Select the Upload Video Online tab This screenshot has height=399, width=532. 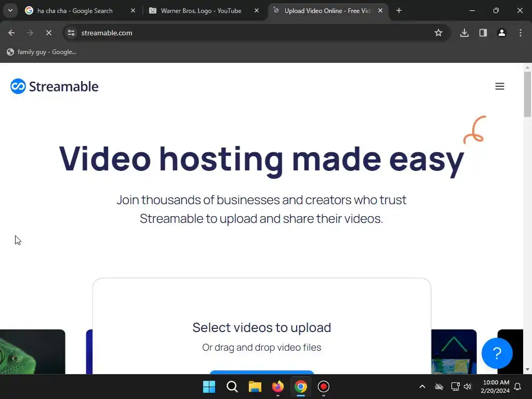pyautogui.click(x=327, y=11)
